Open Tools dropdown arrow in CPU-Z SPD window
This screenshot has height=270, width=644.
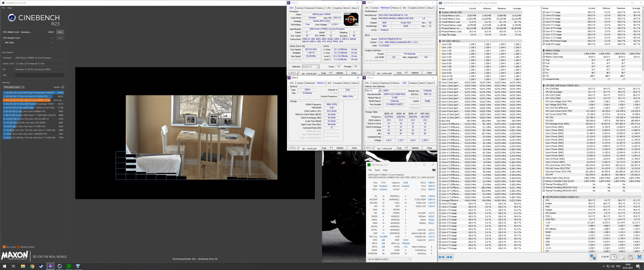coord(406,148)
